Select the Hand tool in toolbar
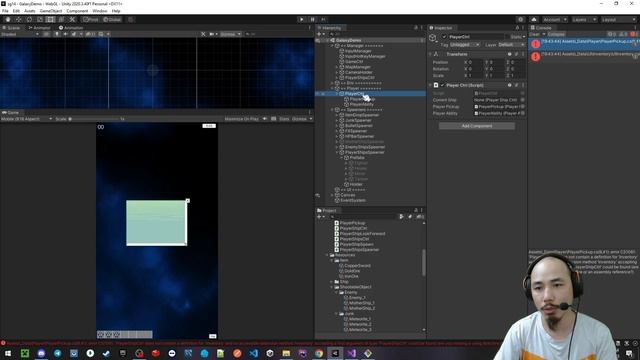 (x=8, y=19)
